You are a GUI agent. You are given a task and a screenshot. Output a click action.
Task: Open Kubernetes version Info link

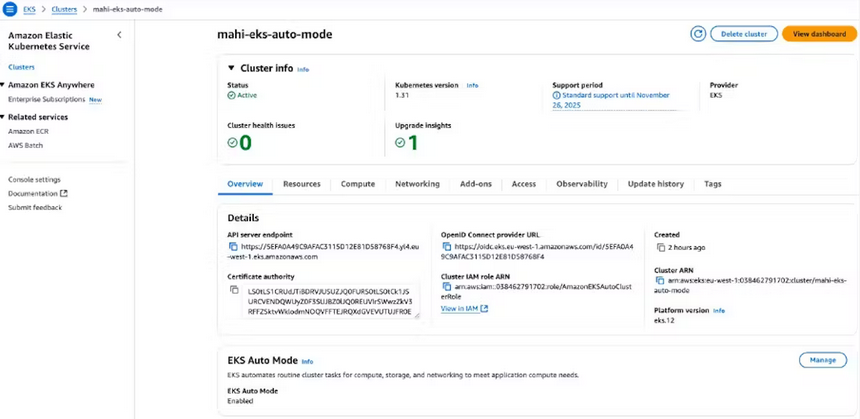pyautogui.click(x=472, y=86)
